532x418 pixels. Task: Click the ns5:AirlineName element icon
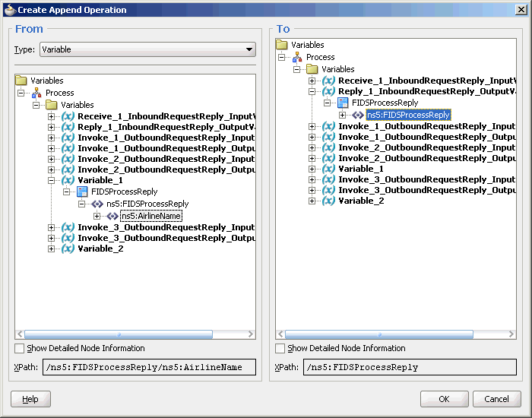tap(112, 216)
